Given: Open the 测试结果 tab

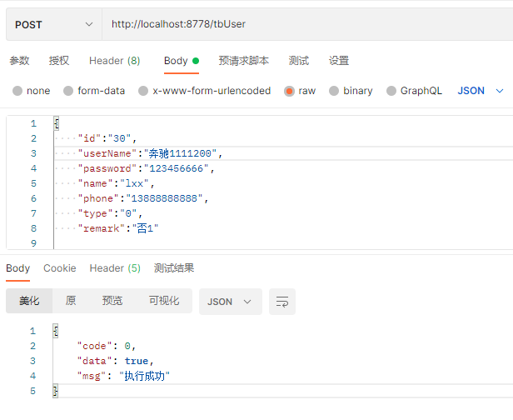Looking at the screenshot, I should (174, 268).
